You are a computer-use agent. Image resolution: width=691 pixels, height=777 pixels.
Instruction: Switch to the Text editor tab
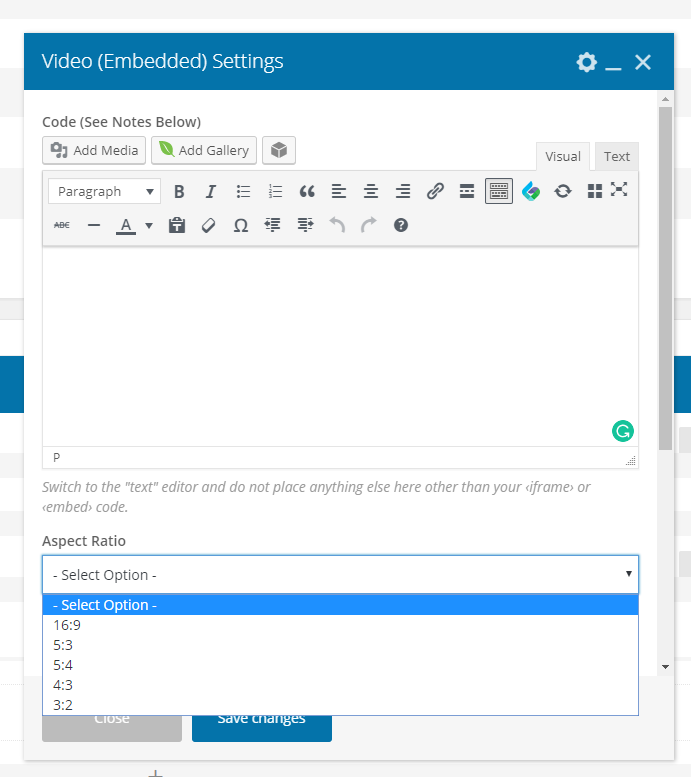click(x=617, y=157)
